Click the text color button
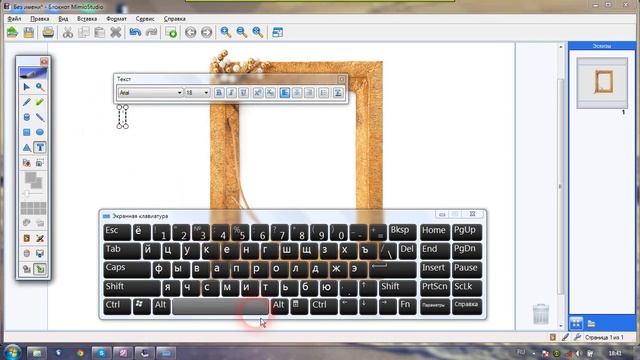 click(x=338, y=93)
